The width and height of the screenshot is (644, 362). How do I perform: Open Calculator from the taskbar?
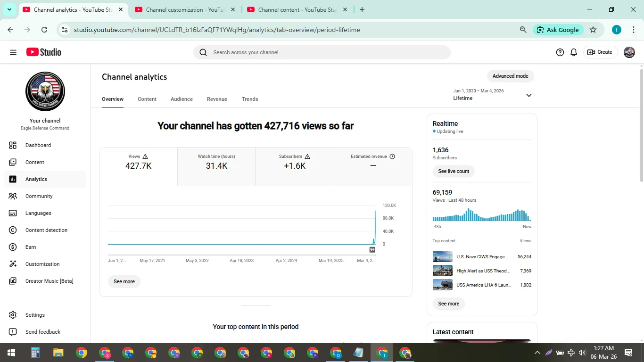[x=35, y=353]
